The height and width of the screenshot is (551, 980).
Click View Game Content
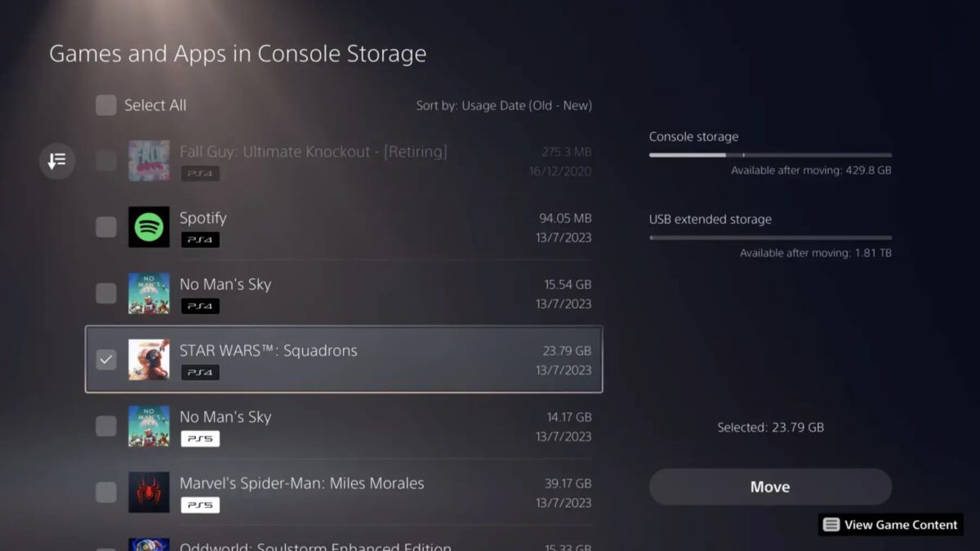[x=900, y=525]
